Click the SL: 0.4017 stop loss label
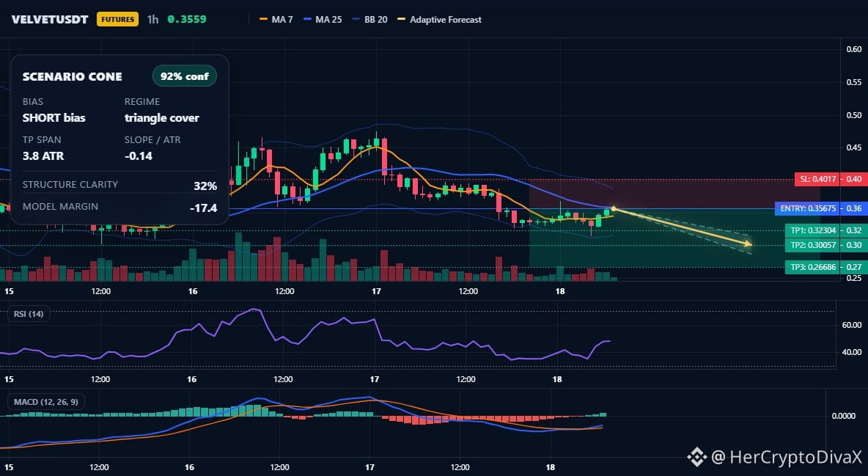The image size is (868, 476). click(x=818, y=179)
